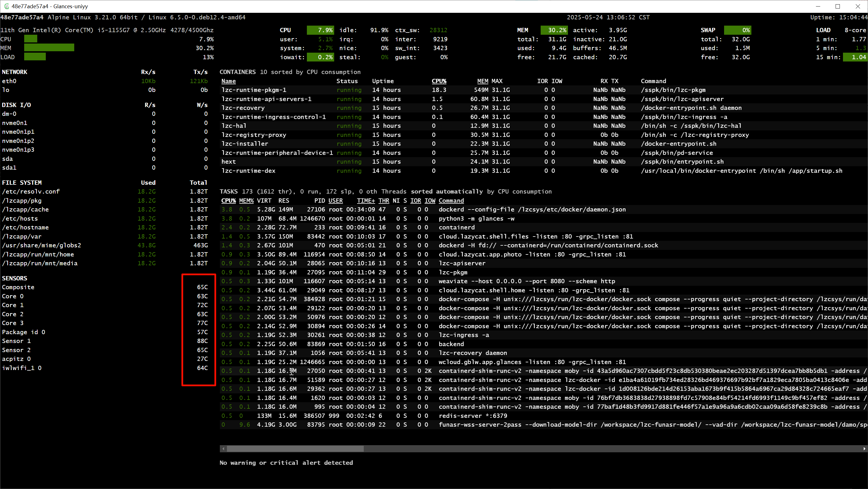
Task: Click the right arrow of horizontal scrollbar
Action: pyautogui.click(x=864, y=449)
